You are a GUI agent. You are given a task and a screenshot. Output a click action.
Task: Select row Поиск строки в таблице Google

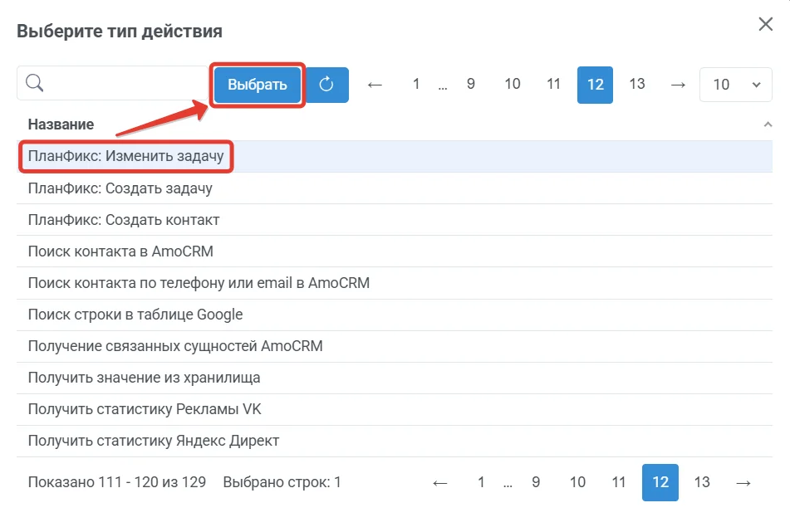click(x=395, y=315)
